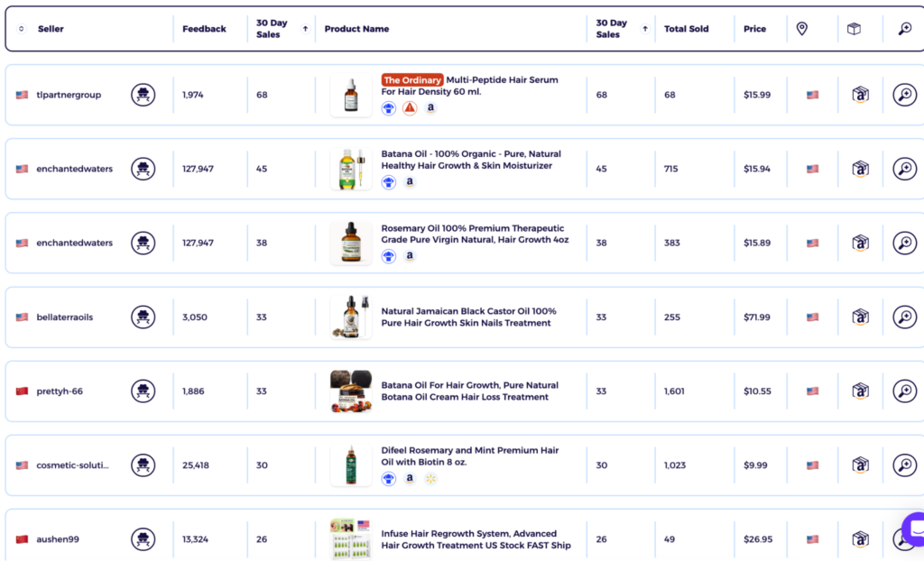Click spy icon for cosmetic-soluti... seller

(x=143, y=465)
